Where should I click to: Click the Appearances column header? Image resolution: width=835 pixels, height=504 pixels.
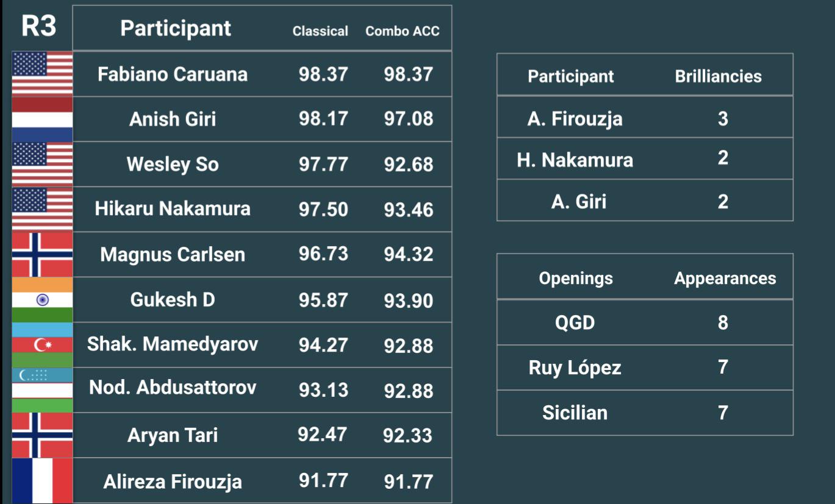[x=725, y=279]
